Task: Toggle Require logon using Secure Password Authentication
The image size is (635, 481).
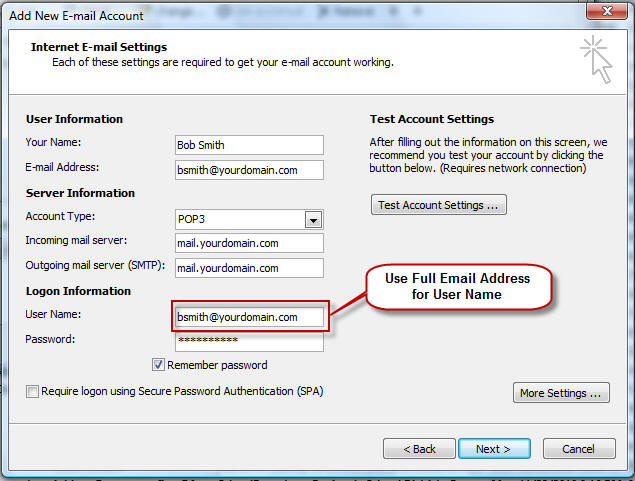Action: pyautogui.click(x=33, y=392)
